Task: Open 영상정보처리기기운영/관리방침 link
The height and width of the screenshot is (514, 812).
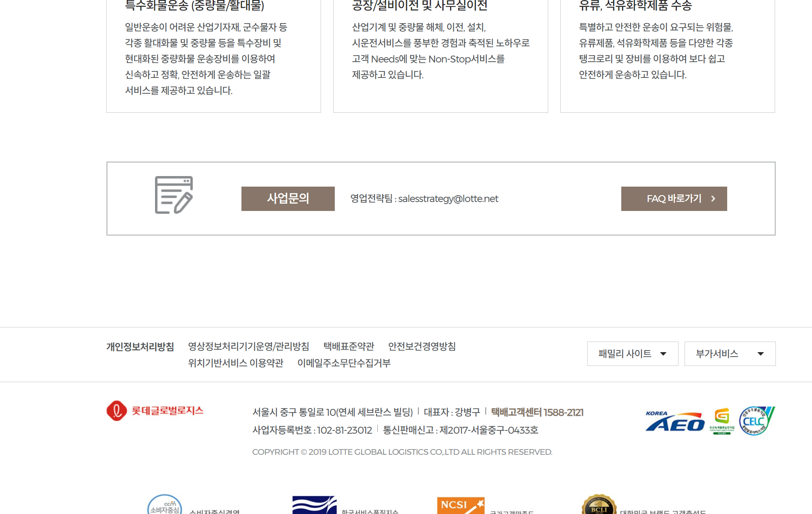Action: (248, 346)
